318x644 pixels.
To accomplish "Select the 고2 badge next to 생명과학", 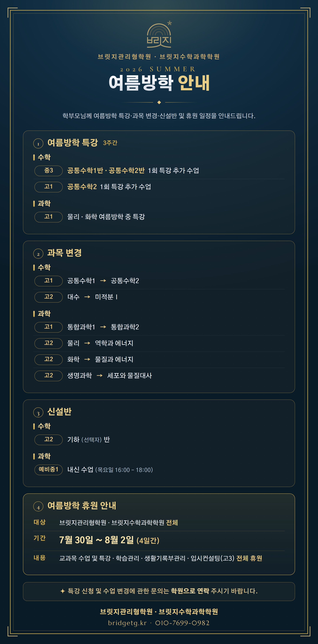I will point(48,376).
